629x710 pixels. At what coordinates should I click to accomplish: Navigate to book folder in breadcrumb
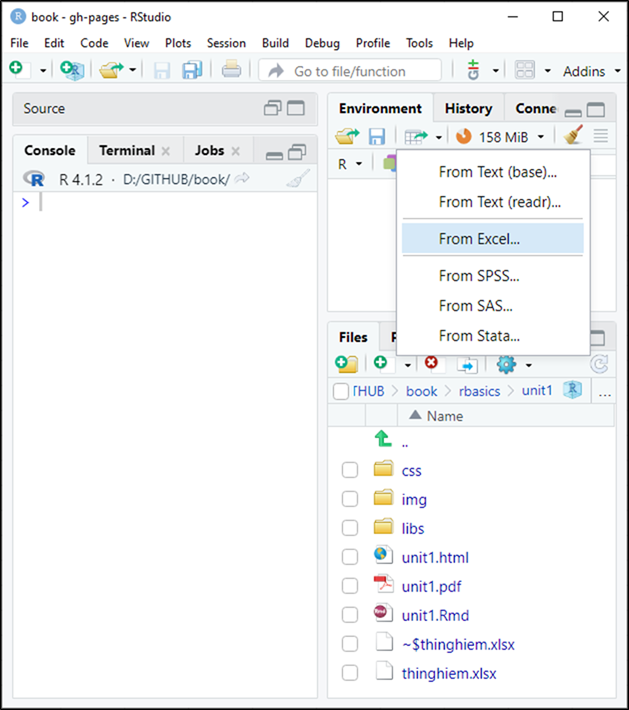(421, 391)
